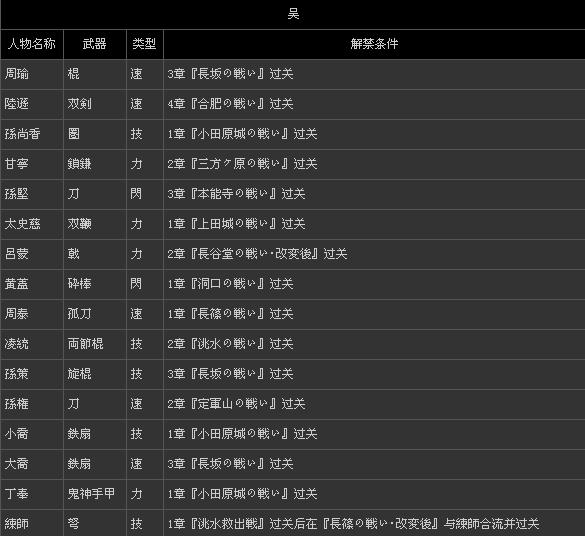Image resolution: width=585 pixels, height=536 pixels.
Task: Select the 人物名称 column header
Action: [x=32, y=44]
